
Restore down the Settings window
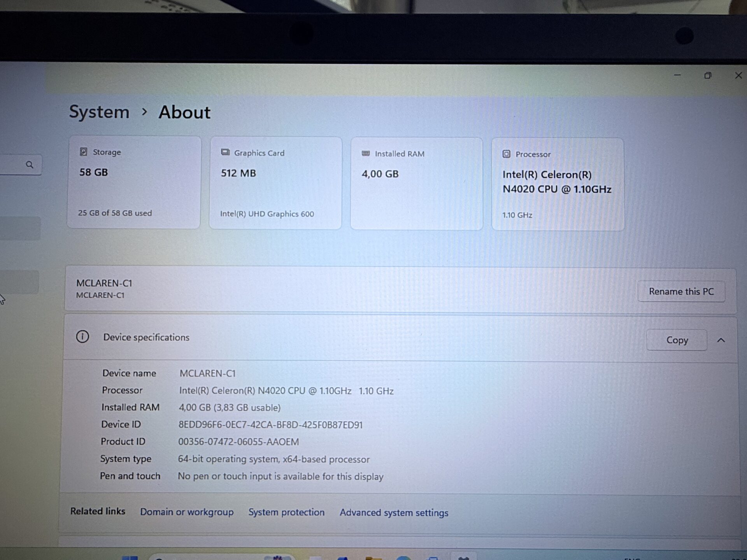[x=708, y=75]
